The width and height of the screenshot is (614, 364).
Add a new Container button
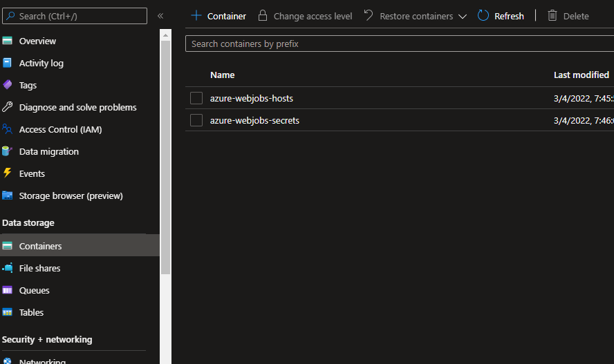218,16
